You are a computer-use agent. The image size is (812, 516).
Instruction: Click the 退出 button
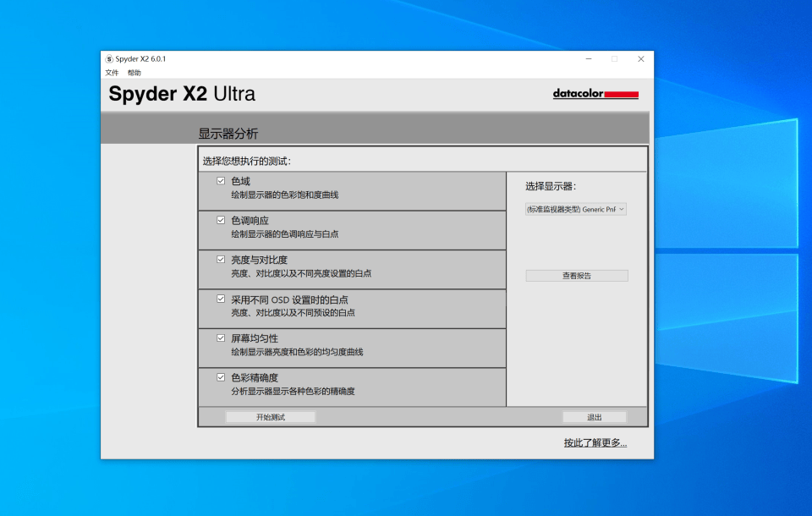point(595,416)
